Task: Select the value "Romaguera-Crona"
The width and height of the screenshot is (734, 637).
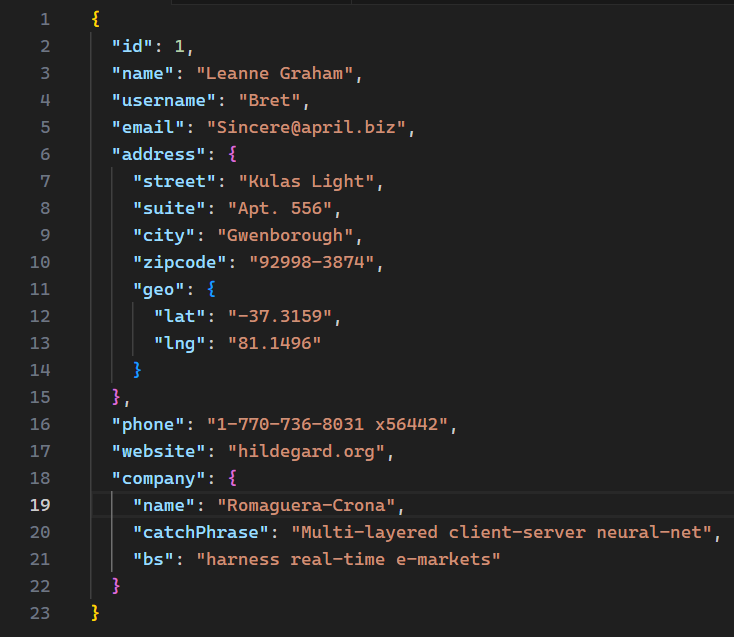Action: [306, 505]
